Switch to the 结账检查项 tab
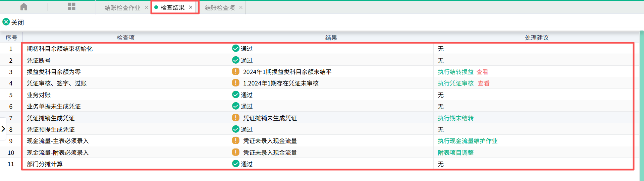Screen dimensions: 644x181 [x=220, y=8]
